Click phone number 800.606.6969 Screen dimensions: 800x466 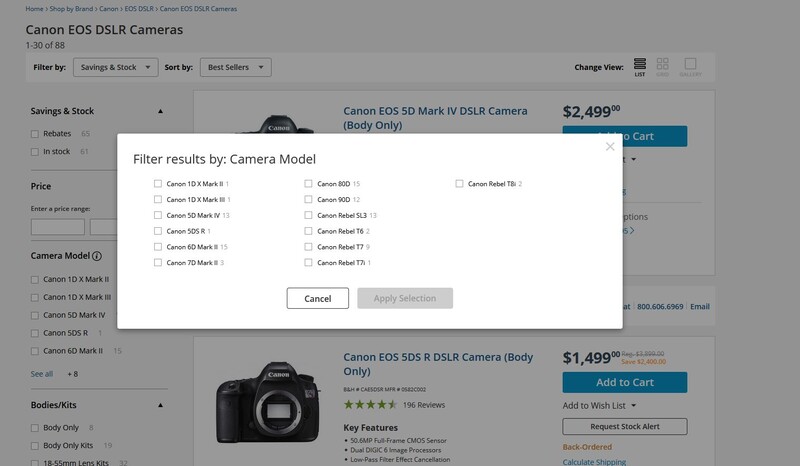pos(660,307)
